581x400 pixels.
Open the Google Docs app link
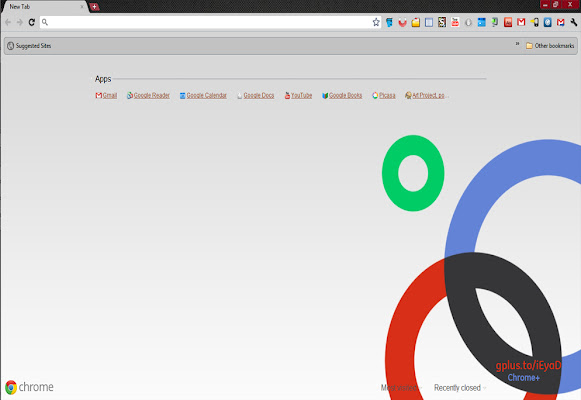pyautogui.click(x=256, y=96)
